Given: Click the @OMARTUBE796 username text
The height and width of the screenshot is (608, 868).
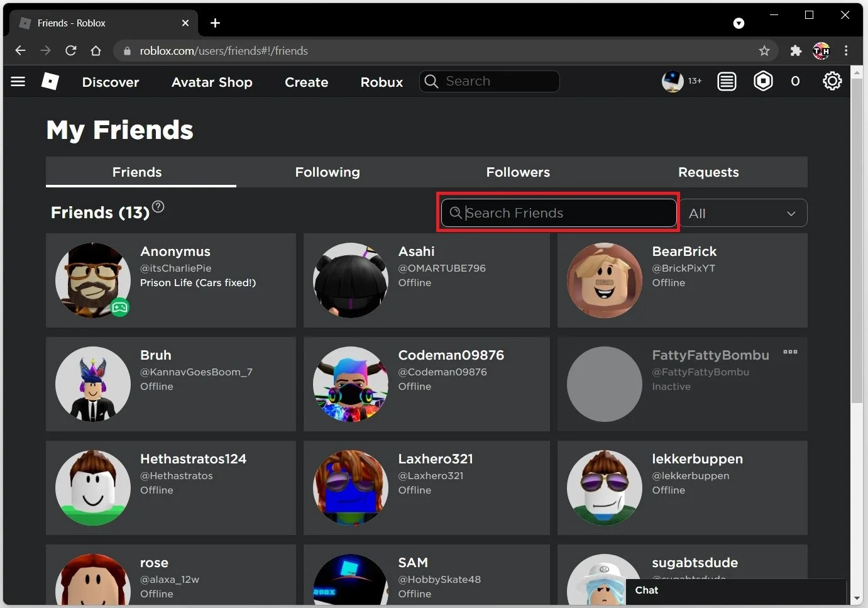Looking at the screenshot, I should pyautogui.click(x=442, y=268).
